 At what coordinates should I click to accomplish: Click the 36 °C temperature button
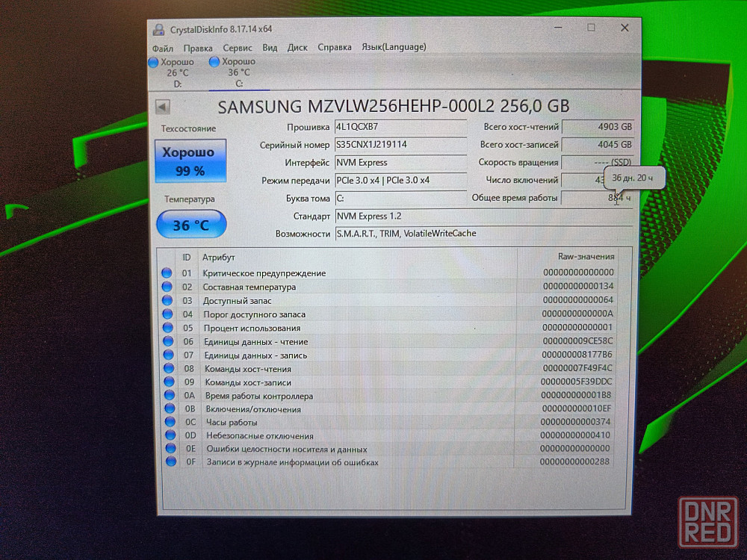click(190, 224)
